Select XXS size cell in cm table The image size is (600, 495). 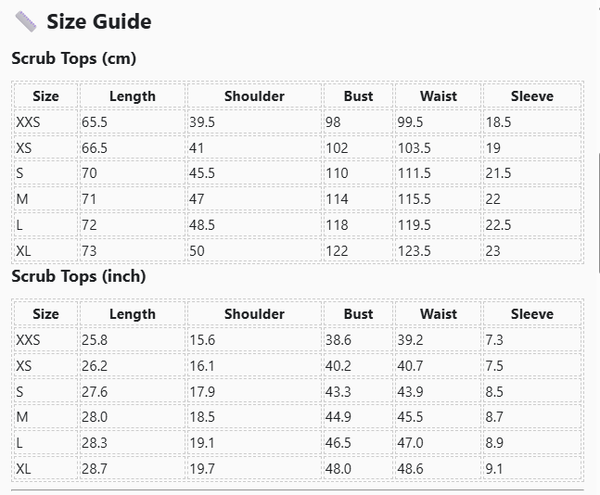coord(29,122)
